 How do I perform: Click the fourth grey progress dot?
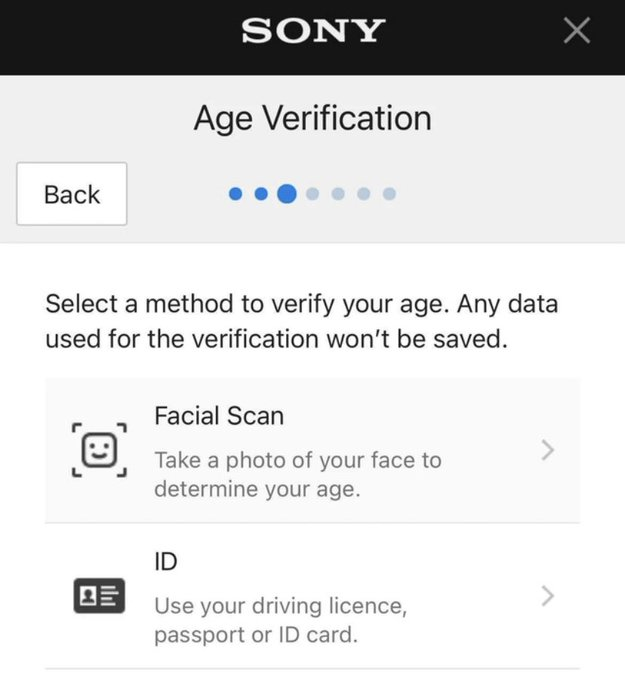pyautogui.click(x=313, y=194)
